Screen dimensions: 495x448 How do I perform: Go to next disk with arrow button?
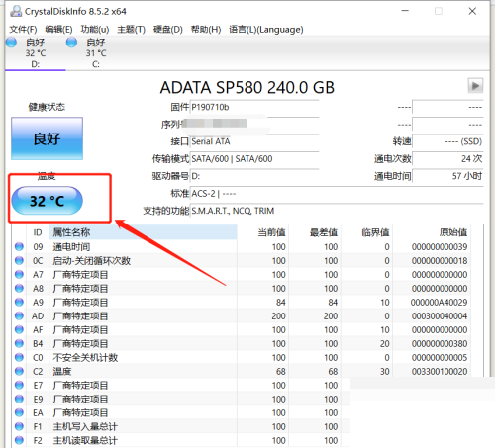coord(475,86)
